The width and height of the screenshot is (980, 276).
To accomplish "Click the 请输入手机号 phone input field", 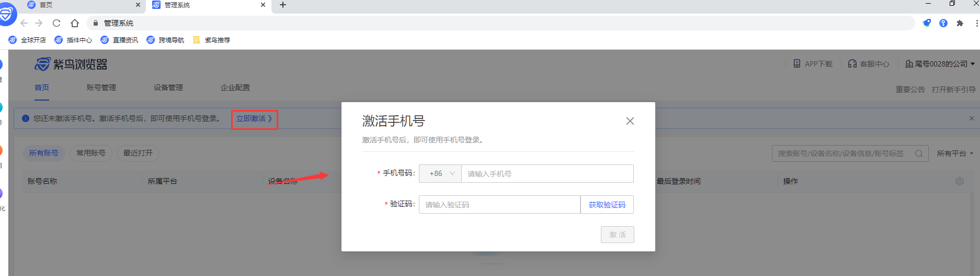I will (x=546, y=173).
